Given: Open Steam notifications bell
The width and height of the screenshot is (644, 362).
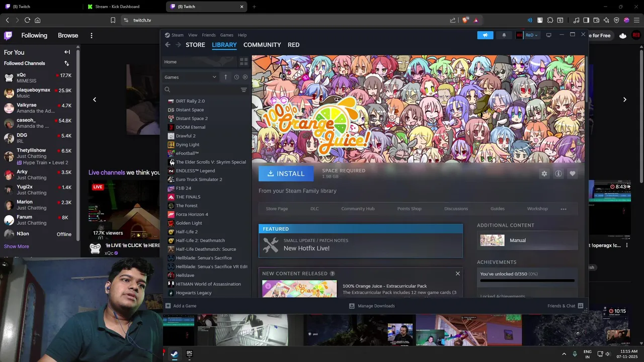Looking at the screenshot, I should pos(504,35).
